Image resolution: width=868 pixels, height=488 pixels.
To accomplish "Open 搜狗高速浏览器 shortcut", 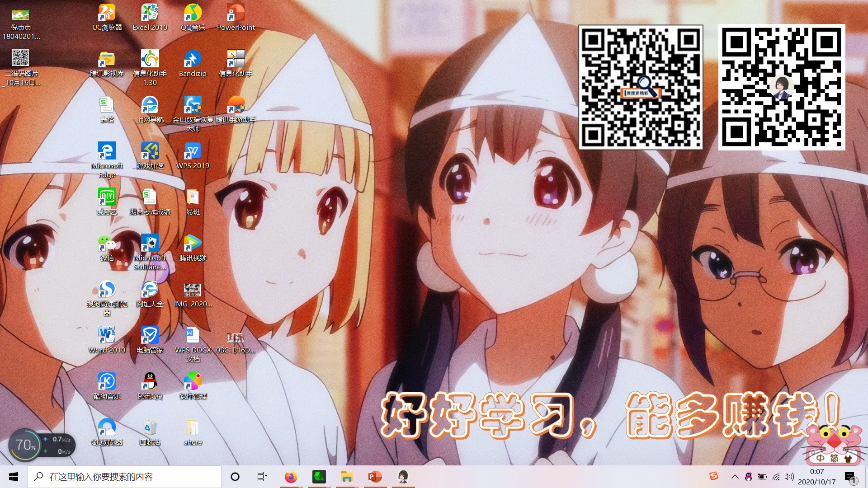I will 107,298.
